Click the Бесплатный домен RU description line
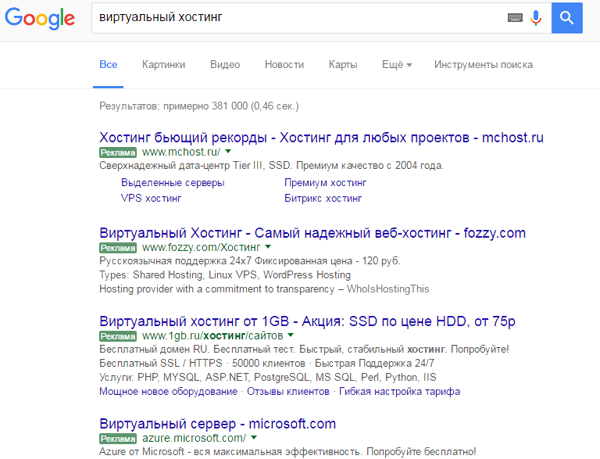The width and height of the screenshot is (600, 459). click(304, 349)
